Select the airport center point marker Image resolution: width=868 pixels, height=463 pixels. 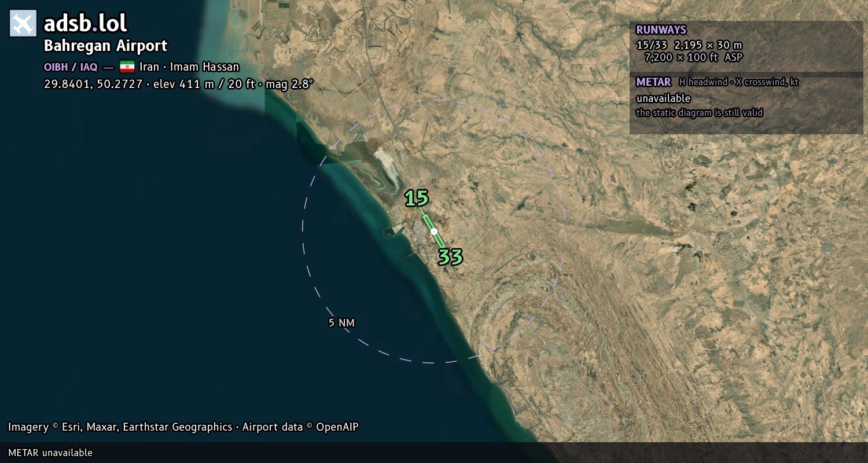coord(434,231)
